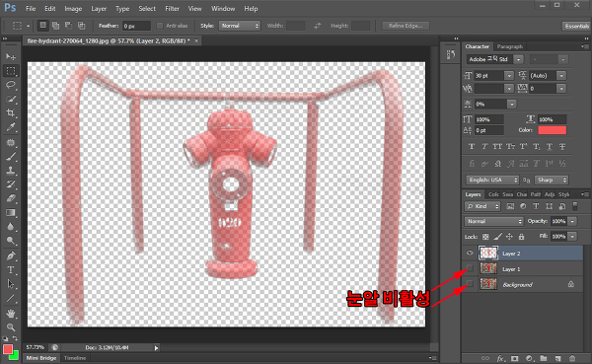Select the Hand tool
The width and height of the screenshot is (592, 364).
click(10, 313)
